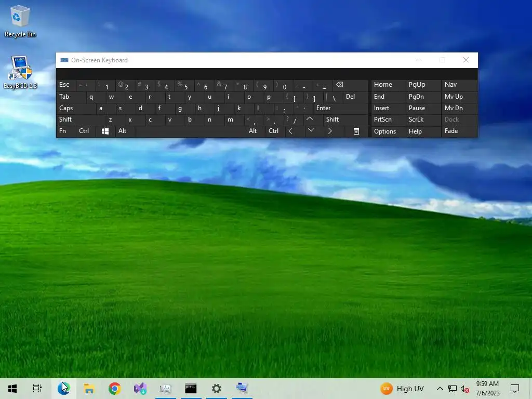Toggle the right Ctrl key
This screenshot has width=532, height=399.
tap(275, 131)
